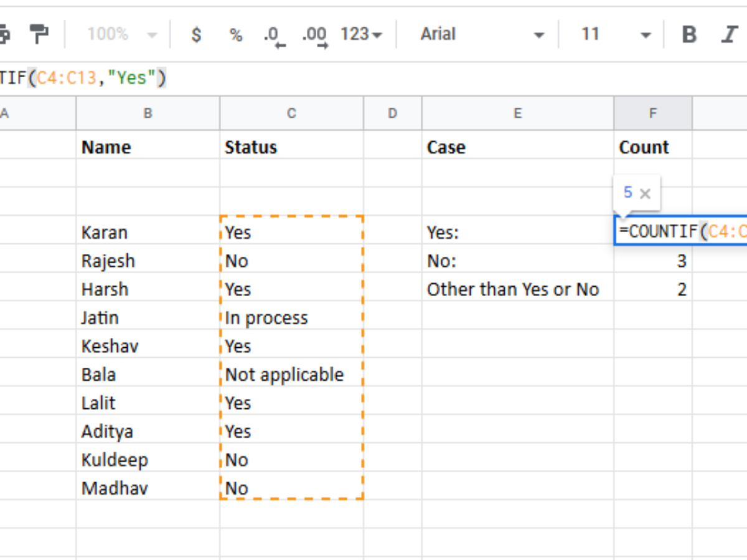This screenshot has width=747, height=560.
Task: Select column C header
Action: click(291, 113)
